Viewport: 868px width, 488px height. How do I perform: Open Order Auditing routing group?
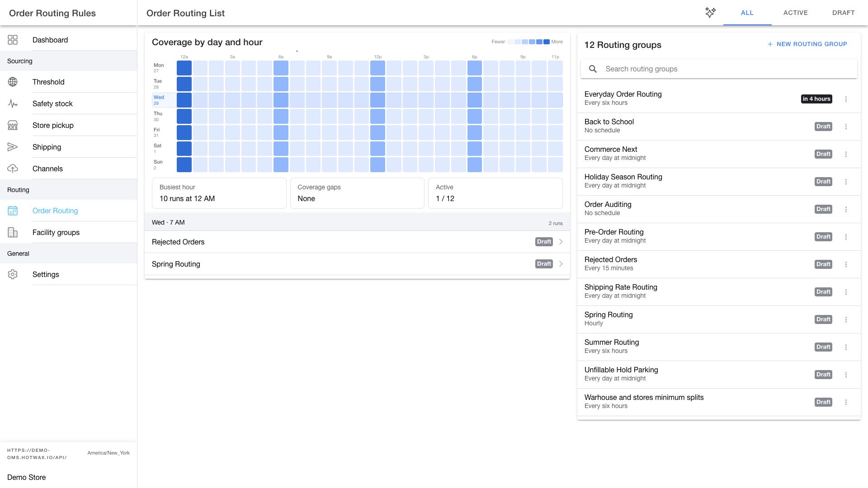coord(718,209)
